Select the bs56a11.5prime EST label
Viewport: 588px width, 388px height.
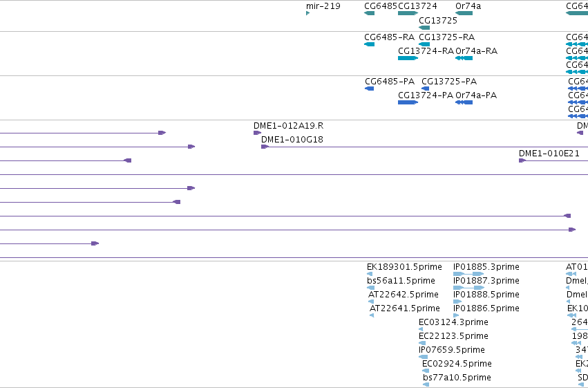coord(401,281)
